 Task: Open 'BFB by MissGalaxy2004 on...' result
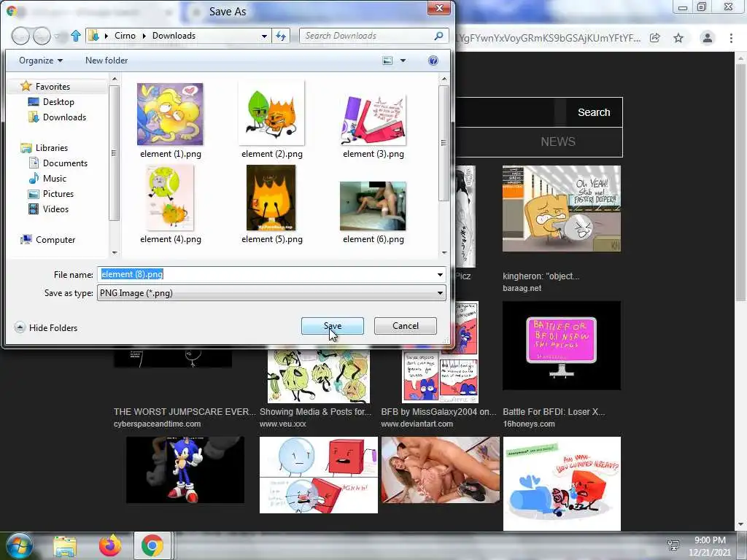pyautogui.click(x=438, y=412)
